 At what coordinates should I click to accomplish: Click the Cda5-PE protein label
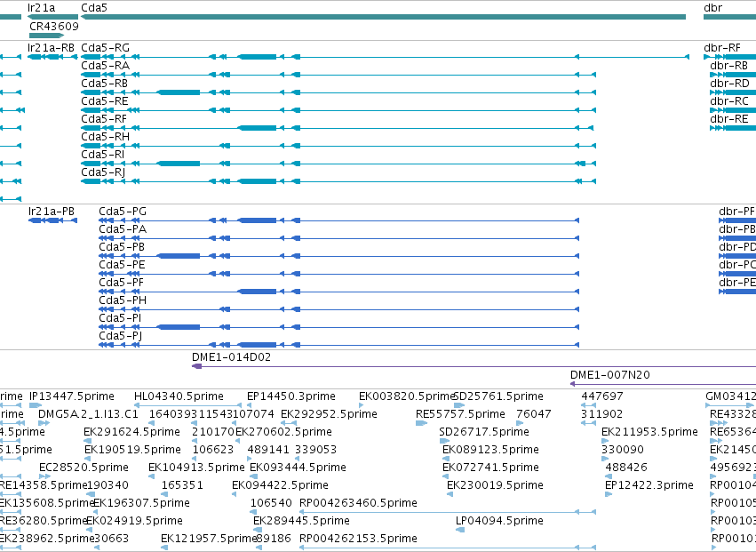122,265
